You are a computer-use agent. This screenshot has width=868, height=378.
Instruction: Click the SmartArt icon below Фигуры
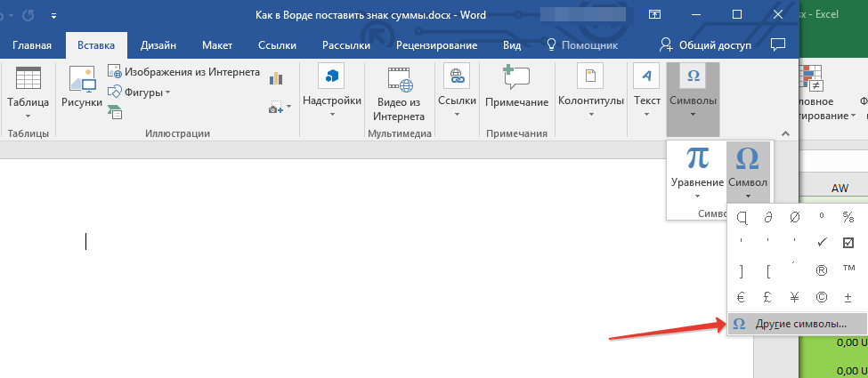pyautogui.click(x=115, y=112)
